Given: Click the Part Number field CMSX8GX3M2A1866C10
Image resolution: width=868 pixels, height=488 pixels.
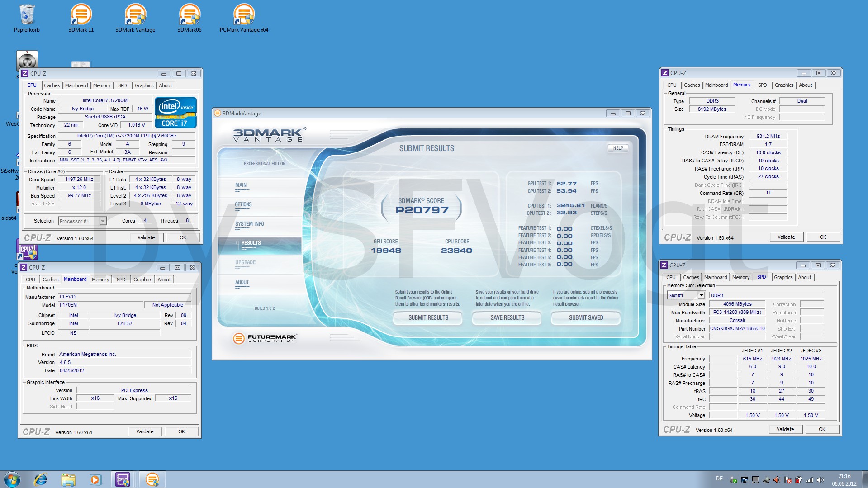Looking at the screenshot, I should coord(737,329).
